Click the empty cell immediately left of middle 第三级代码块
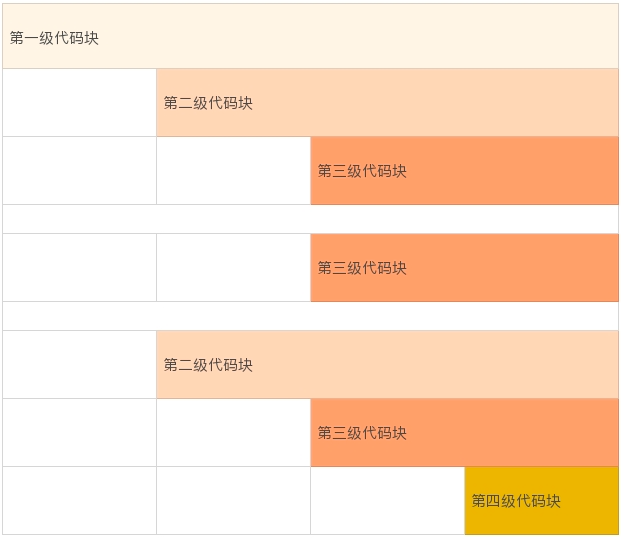The width and height of the screenshot is (623, 540). [233, 267]
